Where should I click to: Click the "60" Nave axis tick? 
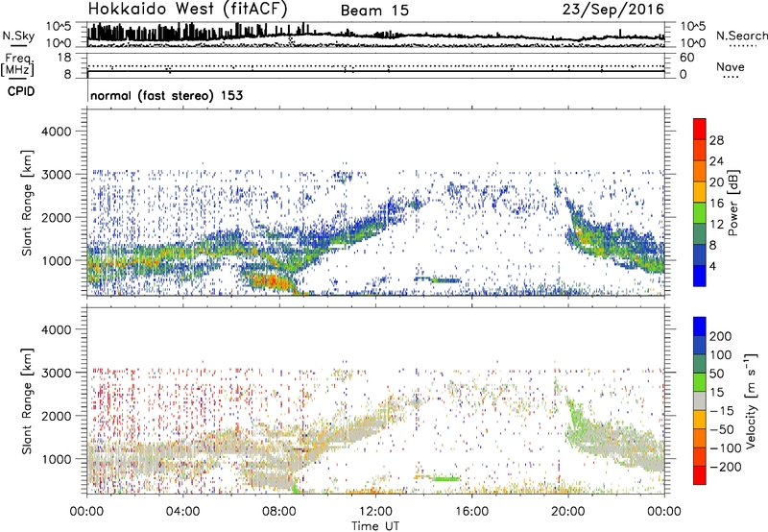tap(686, 58)
